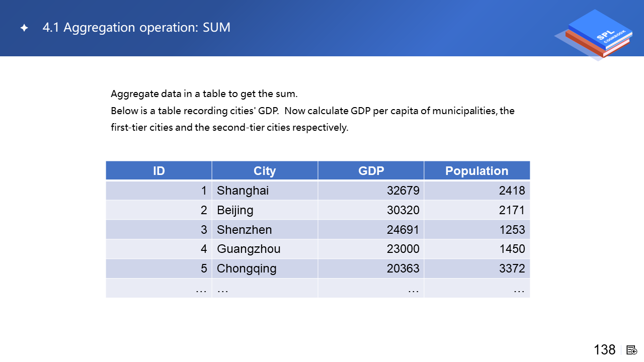Screen dimensions: 644x362
Task: Select the Beijing city cell
Action: [235, 210]
